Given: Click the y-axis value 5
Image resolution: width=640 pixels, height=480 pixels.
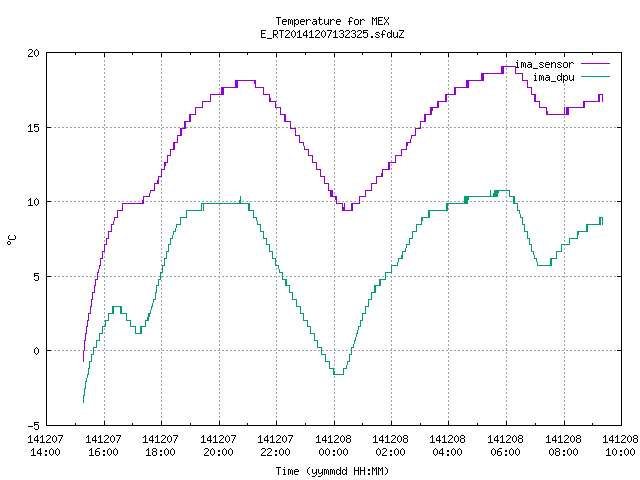Looking at the screenshot, I should 37,277.
